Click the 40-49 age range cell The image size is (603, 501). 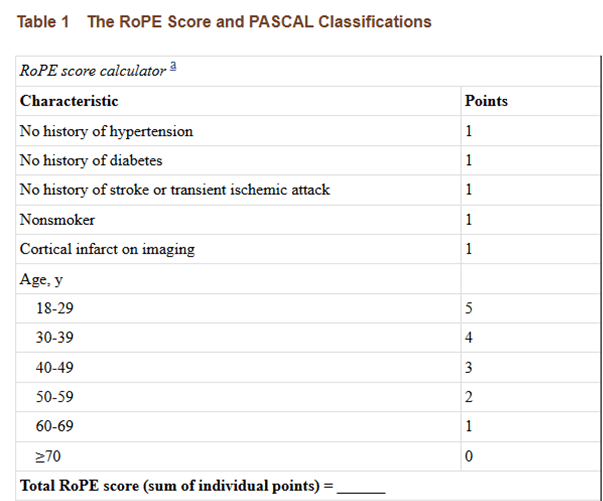pyautogui.click(x=238, y=368)
